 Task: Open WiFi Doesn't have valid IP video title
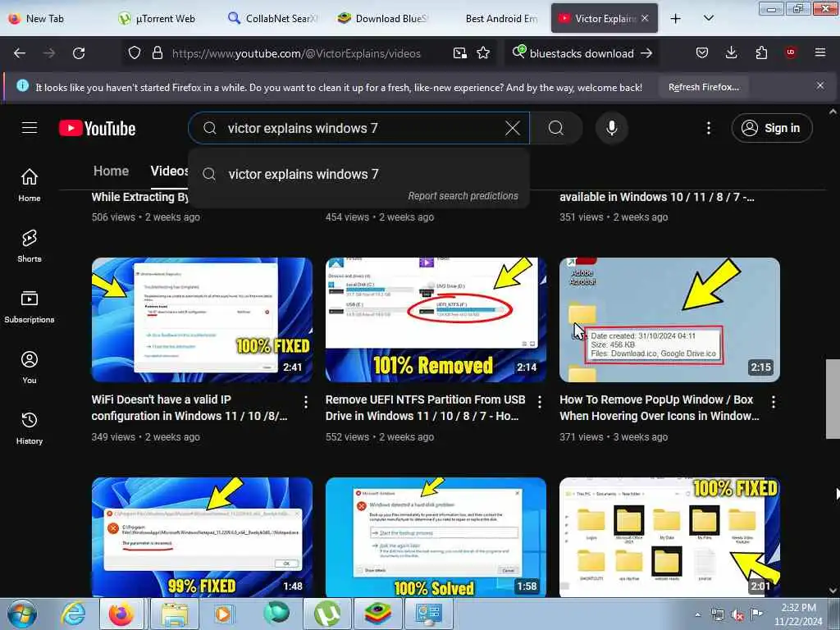click(189, 408)
